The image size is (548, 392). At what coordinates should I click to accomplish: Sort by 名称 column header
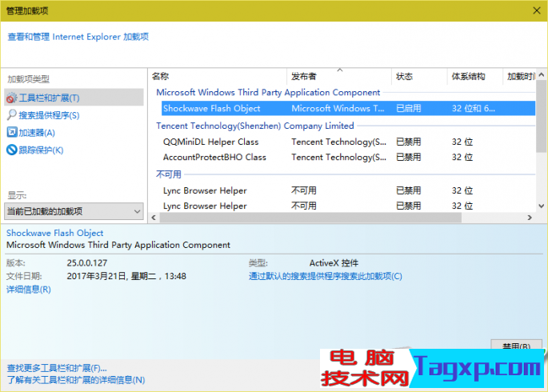click(161, 76)
